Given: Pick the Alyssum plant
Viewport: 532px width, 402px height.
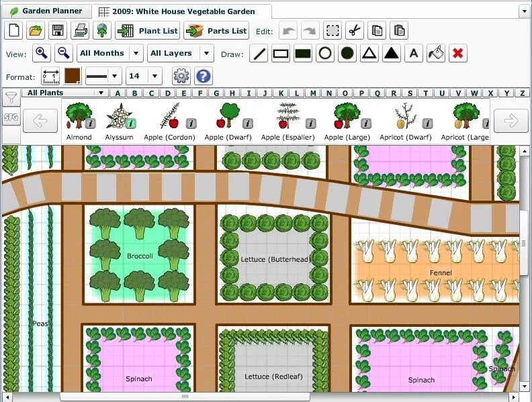Looking at the screenshot, I should click(x=119, y=122).
